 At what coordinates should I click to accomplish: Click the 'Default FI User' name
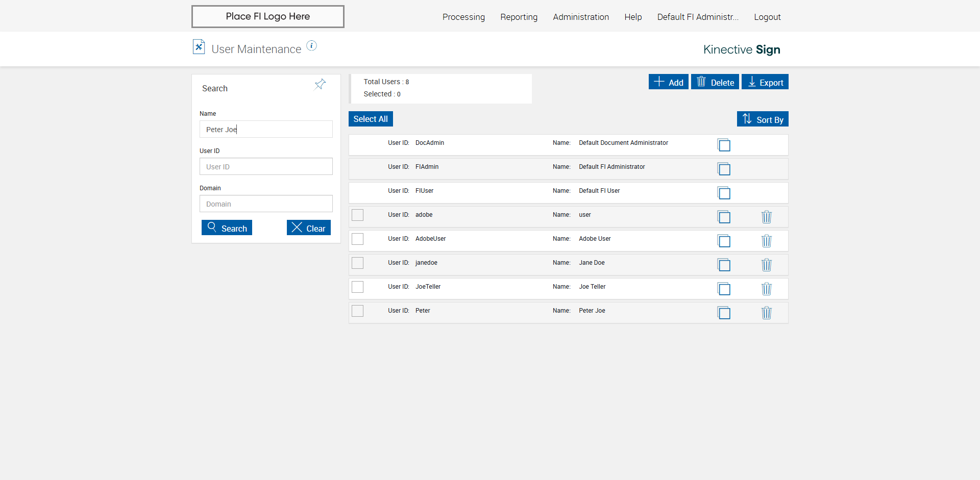[599, 191]
